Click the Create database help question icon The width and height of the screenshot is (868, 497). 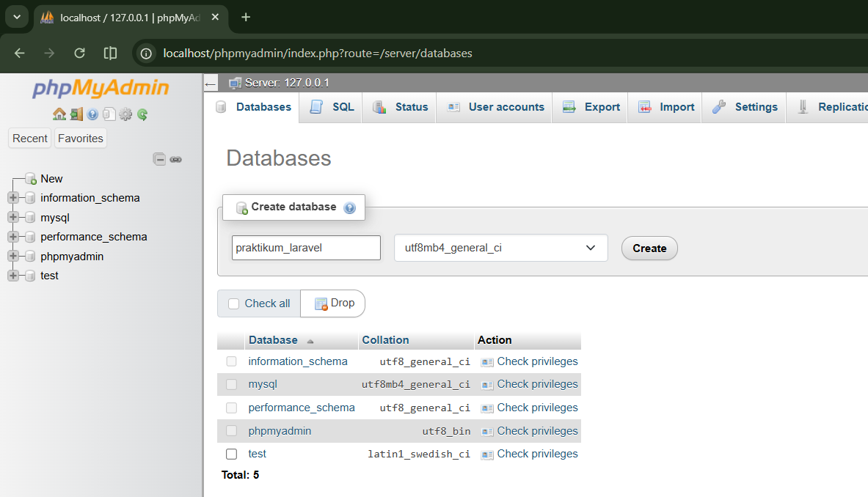pos(349,208)
